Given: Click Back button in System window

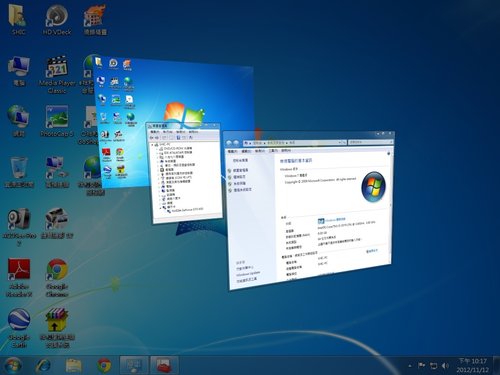Looking at the screenshot, I should [x=229, y=143].
